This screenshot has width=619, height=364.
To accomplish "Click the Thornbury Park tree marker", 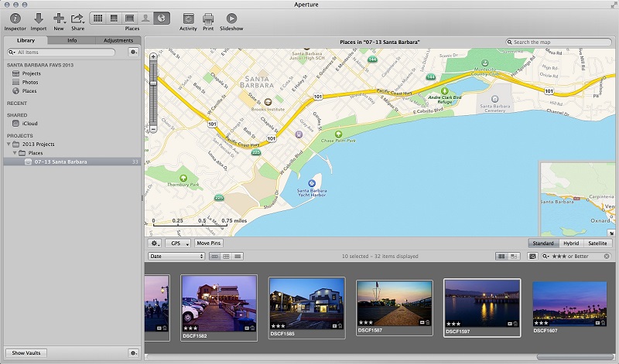I will point(183,179).
